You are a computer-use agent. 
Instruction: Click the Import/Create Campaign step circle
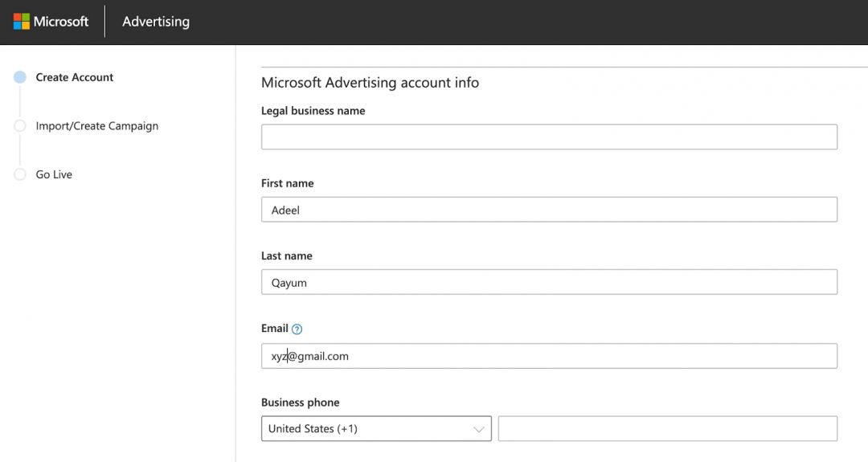[x=20, y=126]
